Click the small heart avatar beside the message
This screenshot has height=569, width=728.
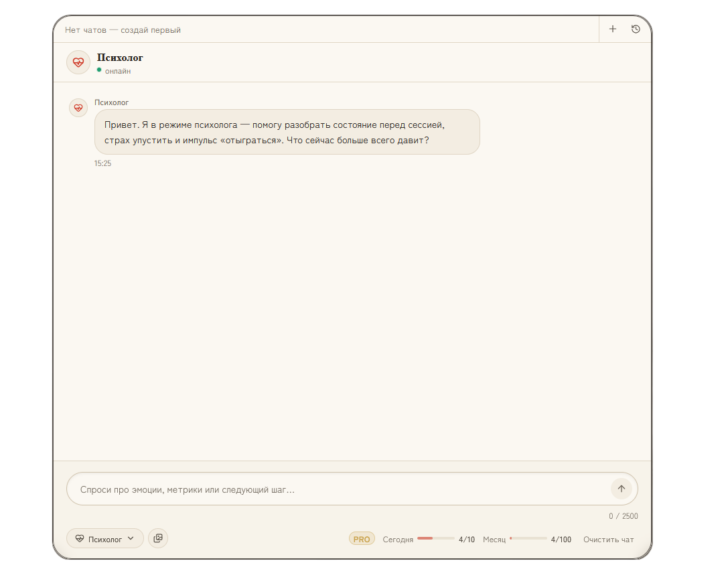[78, 108]
